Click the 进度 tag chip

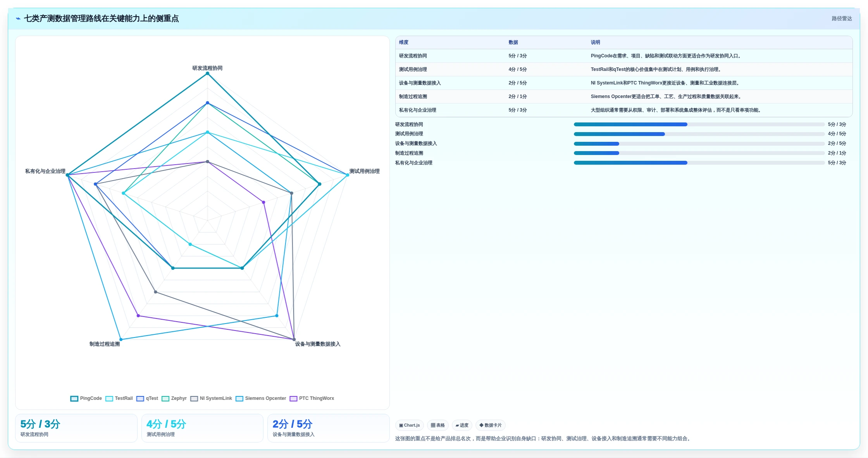coord(462,425)
